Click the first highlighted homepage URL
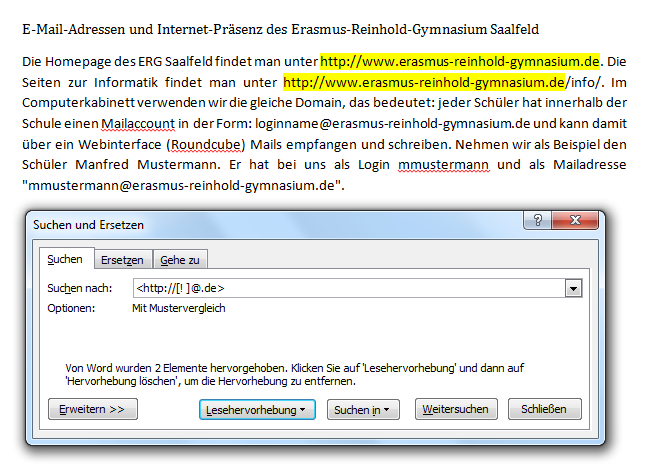 tap(460, 61)
